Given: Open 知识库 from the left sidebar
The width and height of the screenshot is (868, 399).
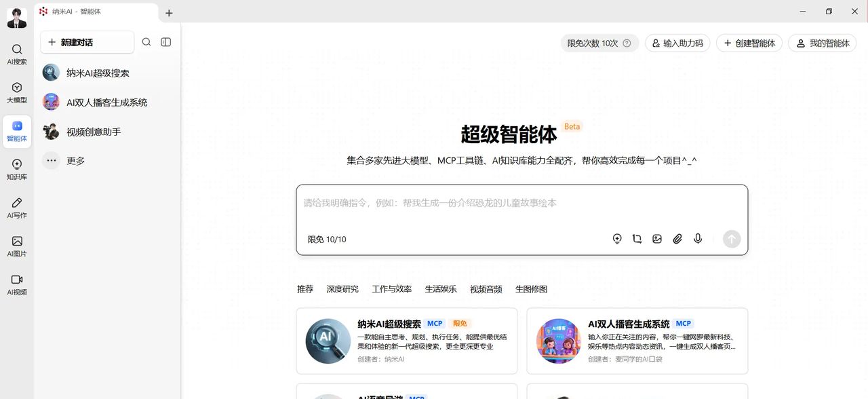Looking at the screenshot, I should (x=16, y=170).
